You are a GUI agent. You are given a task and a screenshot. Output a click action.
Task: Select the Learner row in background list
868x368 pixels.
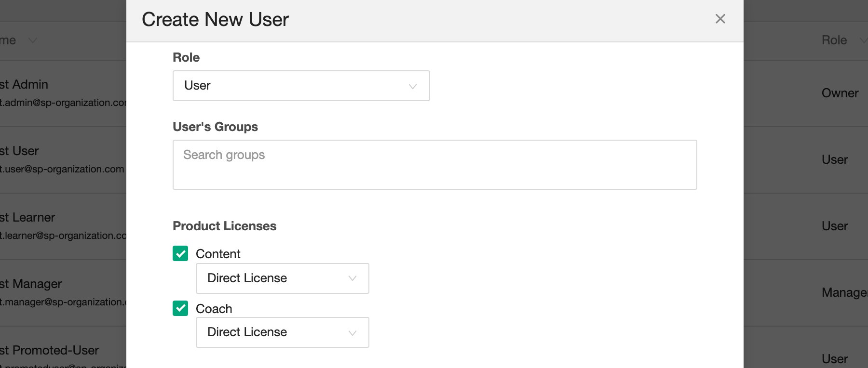pyautogui.click(x=27, y=217)
